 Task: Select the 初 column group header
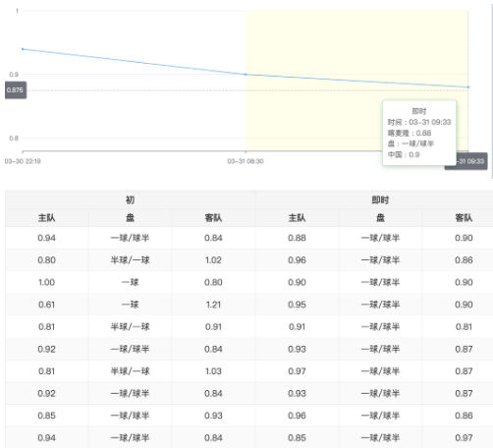(x=131, y=199)
